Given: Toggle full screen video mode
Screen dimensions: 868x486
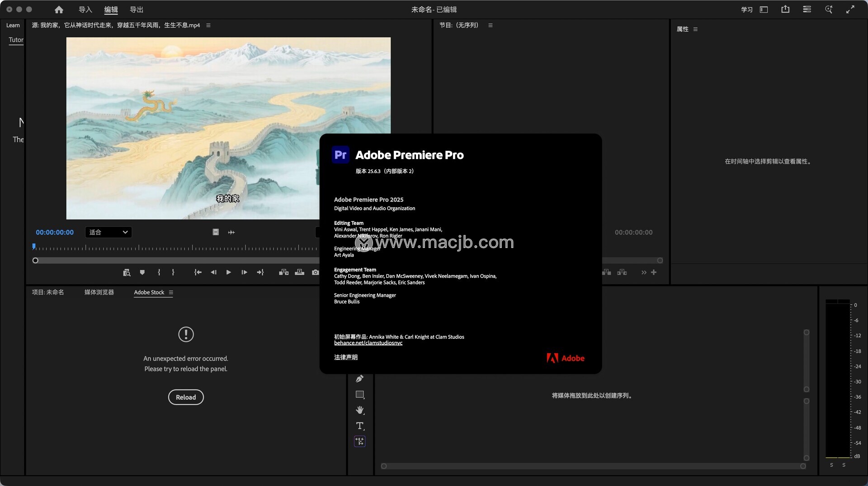Looking at the screenshot, I should tap(850, 9).
